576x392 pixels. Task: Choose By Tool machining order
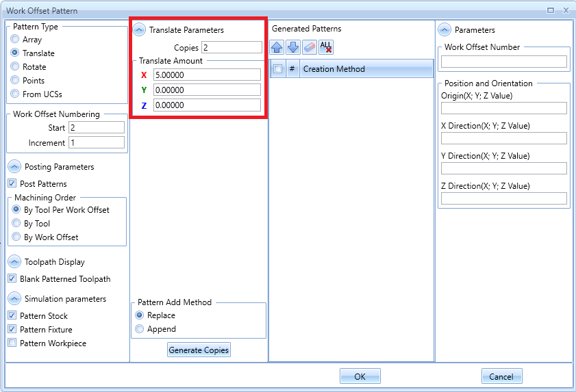[x=16, y=223]
